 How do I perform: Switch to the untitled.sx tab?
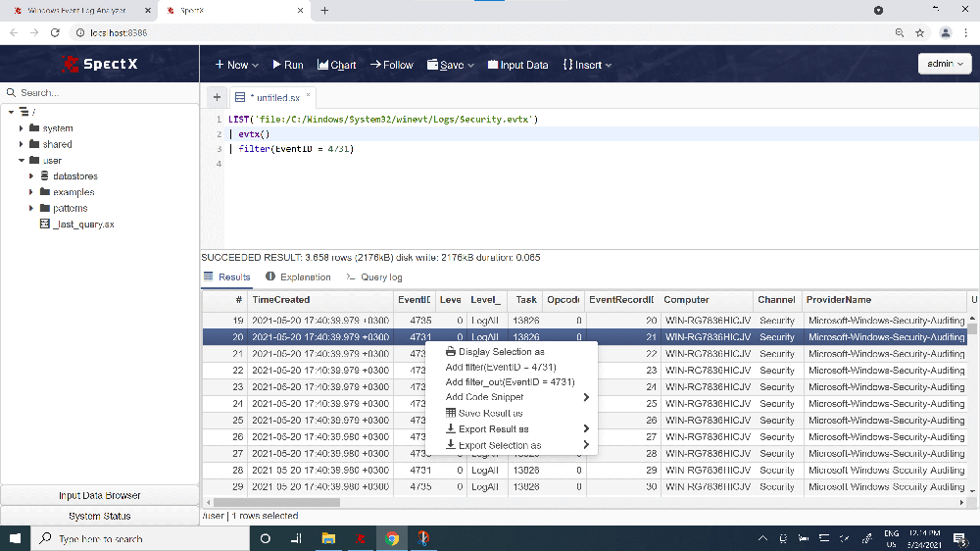[272, 98]
